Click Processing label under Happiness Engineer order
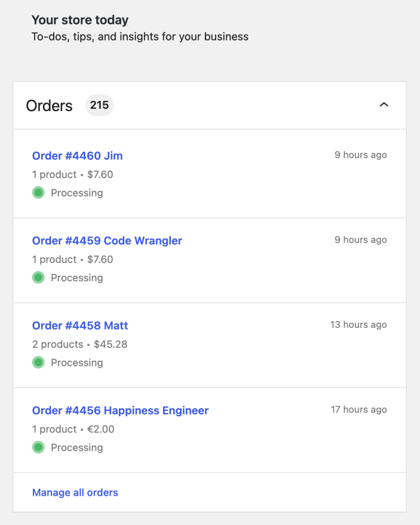The height and width of the screenshot is (525, 420). click(76, 448)
